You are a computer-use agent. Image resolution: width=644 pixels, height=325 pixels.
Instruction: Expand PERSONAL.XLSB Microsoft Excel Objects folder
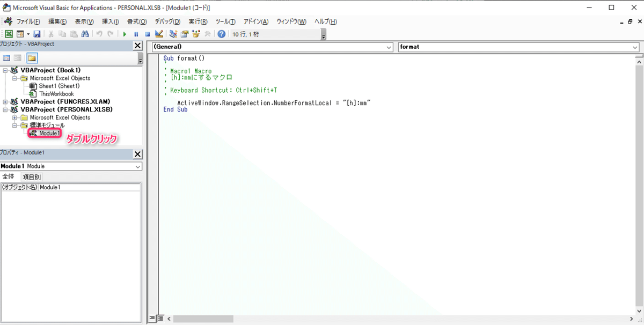pyautogui.click(x=15, y=117)
